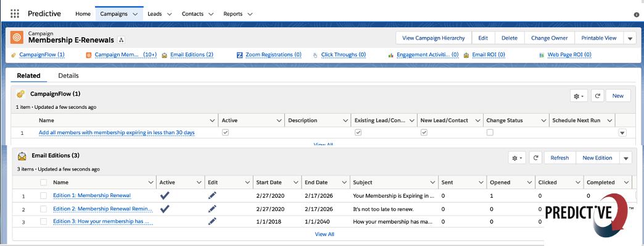
Task: Edit Edition 1 with the pencil icon
Action: [212, 196]
